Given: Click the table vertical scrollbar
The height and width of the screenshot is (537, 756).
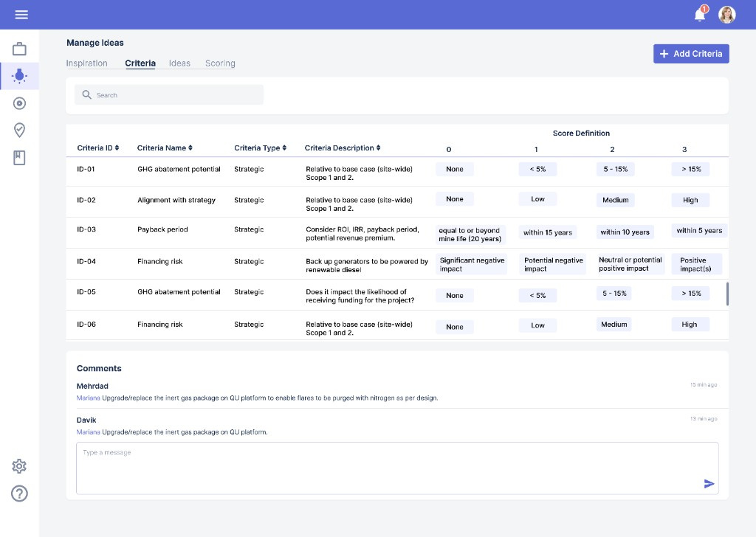Looking at the screenshot, I should (727, 294).
